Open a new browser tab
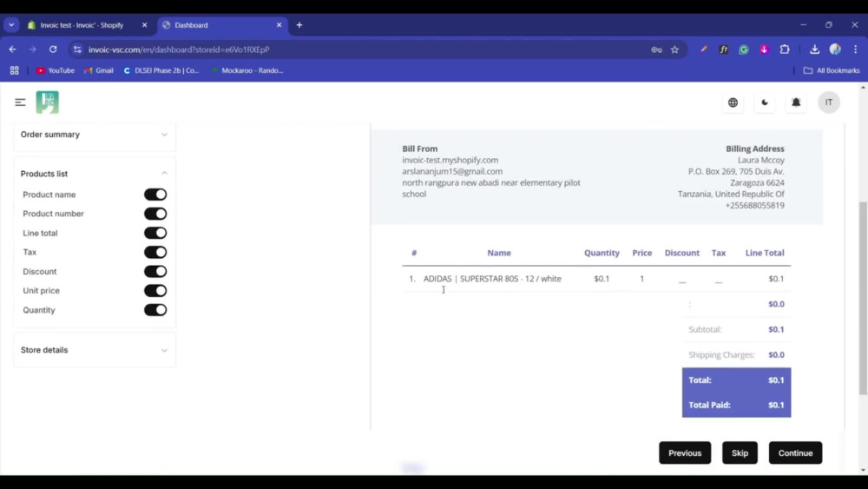The width and height of the screenshot is (868, 489). (x=299, y=25)
